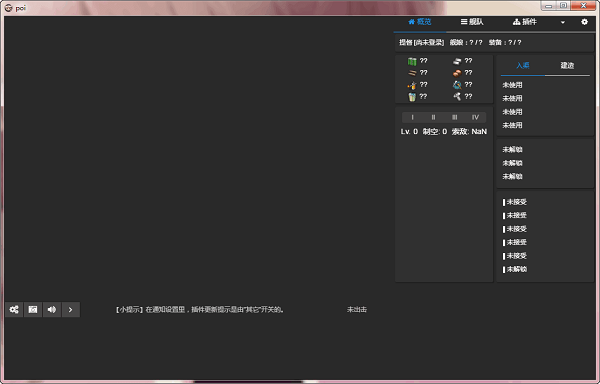The image size is (600, 384).
Task: Click the steel resource icon
Action: (457, 61)
